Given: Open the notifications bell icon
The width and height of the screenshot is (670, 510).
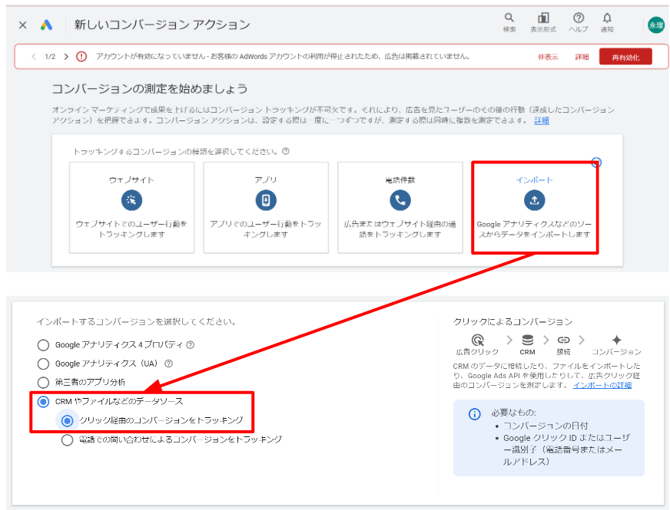Looking at the screenshot, I should click(x=607, y=18).
